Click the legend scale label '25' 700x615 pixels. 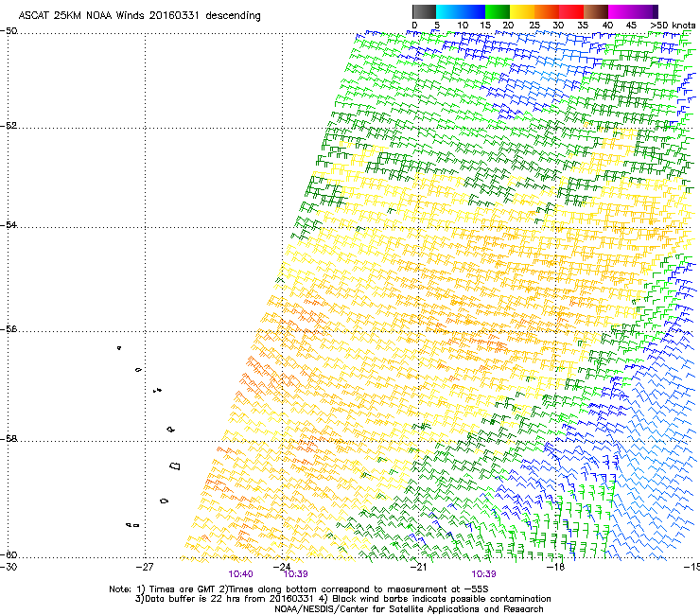click(x=534, y=26)
